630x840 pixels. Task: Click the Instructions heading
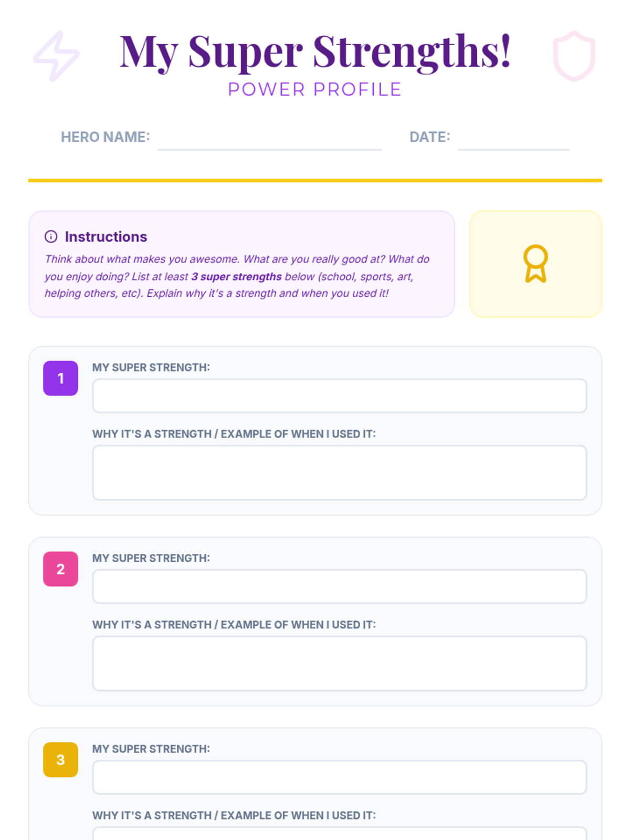click(106, 237)
